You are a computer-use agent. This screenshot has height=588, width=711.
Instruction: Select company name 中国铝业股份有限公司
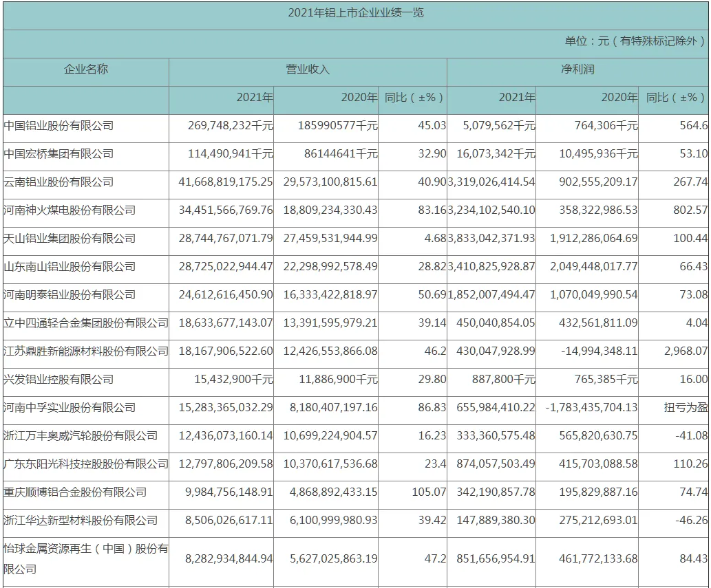[x=59, y=125]
